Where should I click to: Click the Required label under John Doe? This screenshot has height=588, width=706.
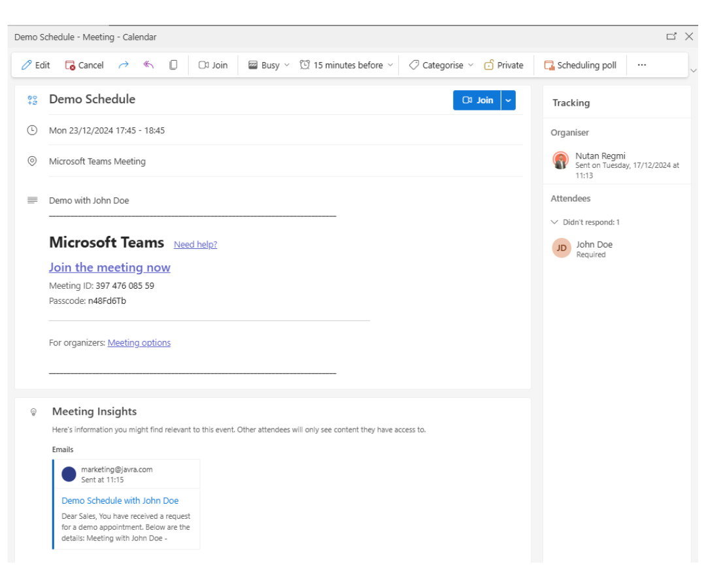591,255
